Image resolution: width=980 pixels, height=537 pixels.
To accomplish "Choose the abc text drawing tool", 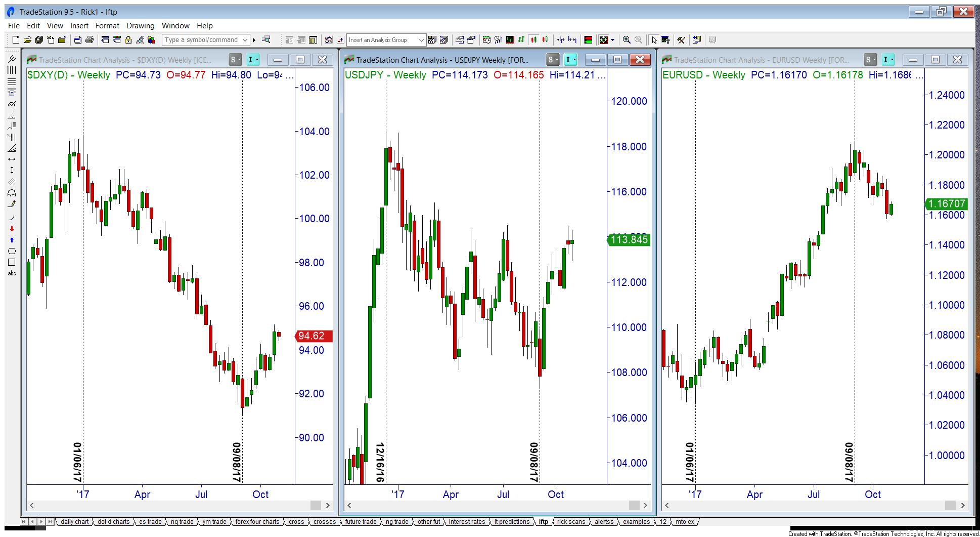I will [x=12, y=273].
